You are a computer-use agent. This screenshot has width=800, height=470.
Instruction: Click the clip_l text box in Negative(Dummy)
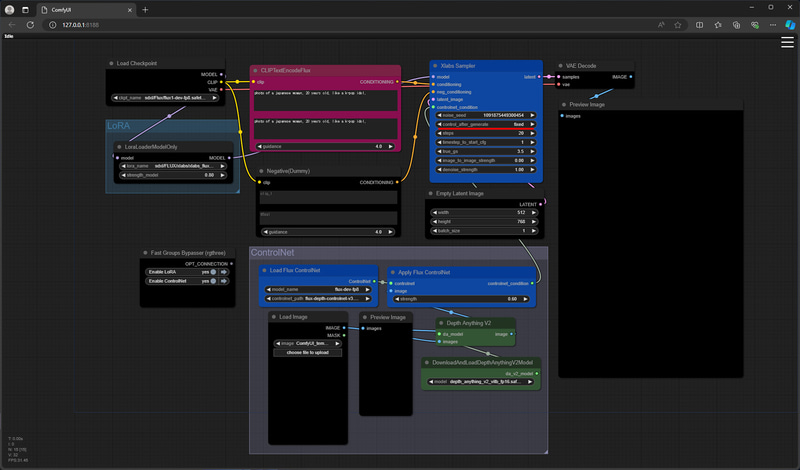328,197
